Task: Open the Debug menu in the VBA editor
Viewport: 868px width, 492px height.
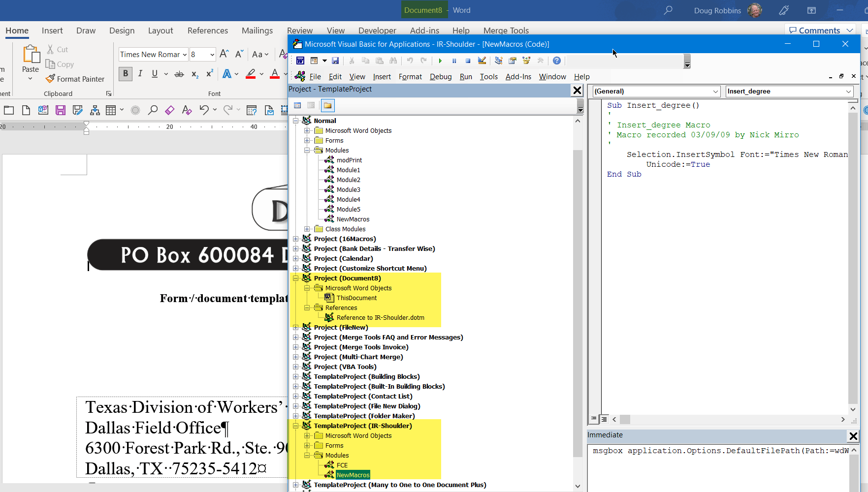Action: point(441,77)
